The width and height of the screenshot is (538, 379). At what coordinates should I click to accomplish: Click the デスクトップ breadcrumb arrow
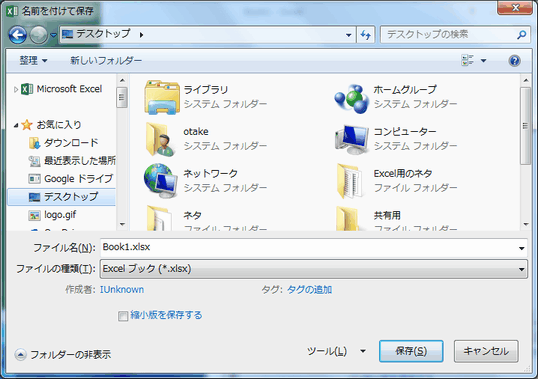141,35
